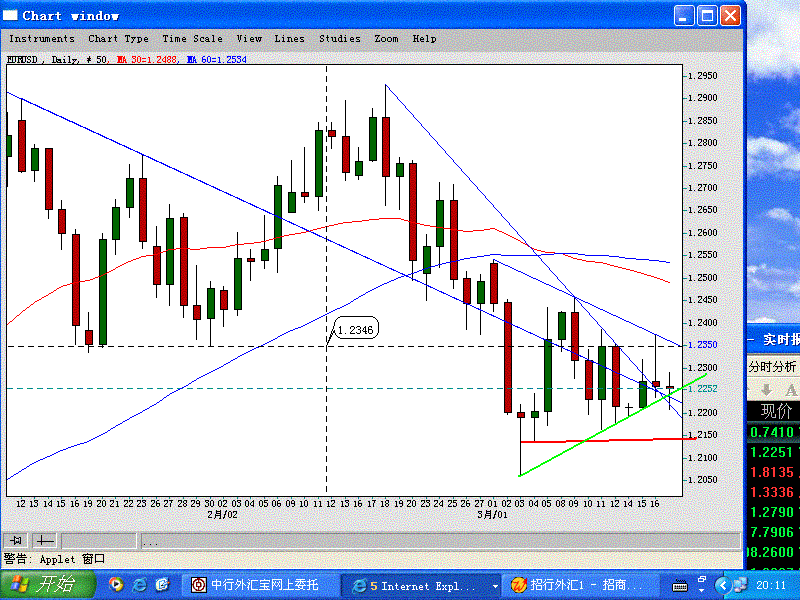
Task: Click the 1.2346 price label callout
Action: pyautogui.click(x=356, y=330)
